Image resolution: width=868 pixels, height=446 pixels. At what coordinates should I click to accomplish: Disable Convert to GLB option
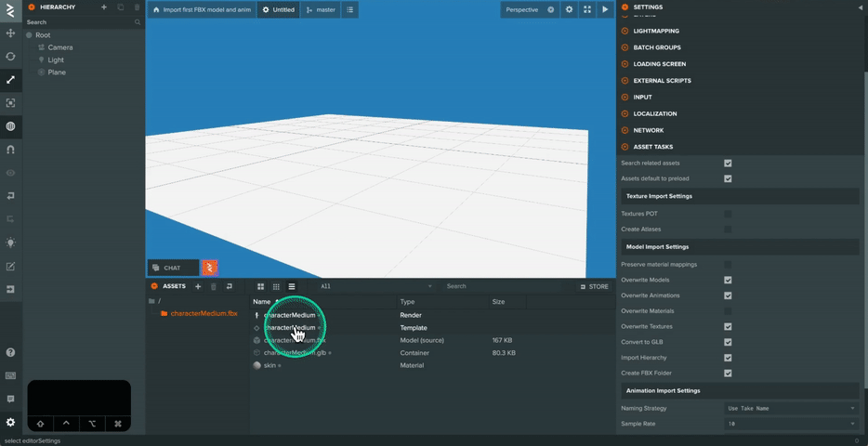coord(728,342)
